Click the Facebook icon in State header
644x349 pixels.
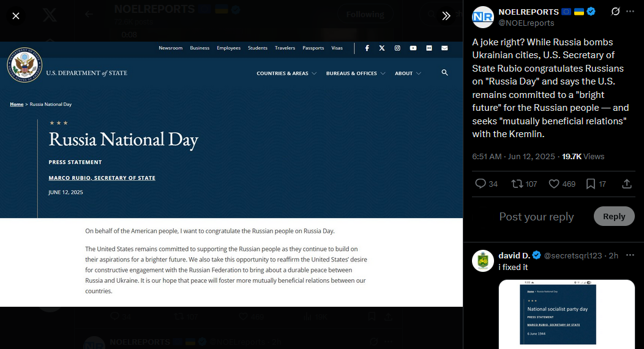(x=367, y=48)
